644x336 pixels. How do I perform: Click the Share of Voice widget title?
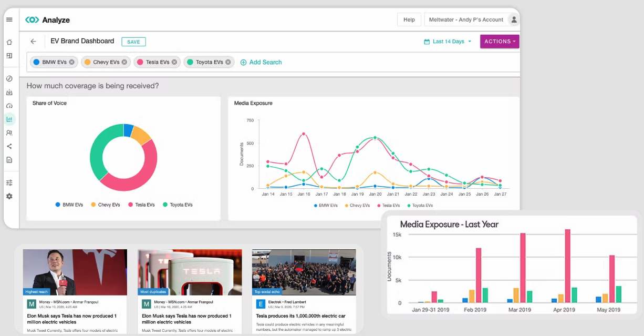pos(49,103)
